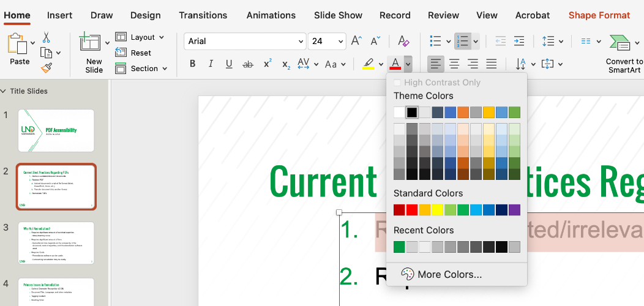Toggle center alignment
This screenshot has height=306, width=644.
(x=454, y=64)
